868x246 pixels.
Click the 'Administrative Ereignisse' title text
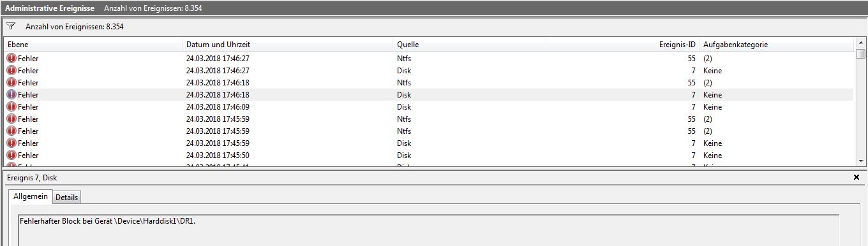tap(49, 8)
